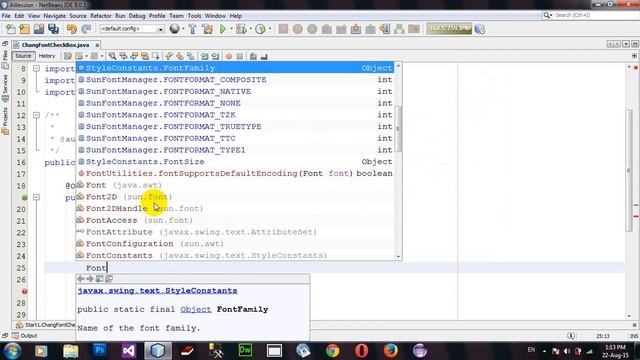Collapse the import block fold at line 8
This screenshot has width=640, height=360.
pyautogui.click(x=36, y=68)
